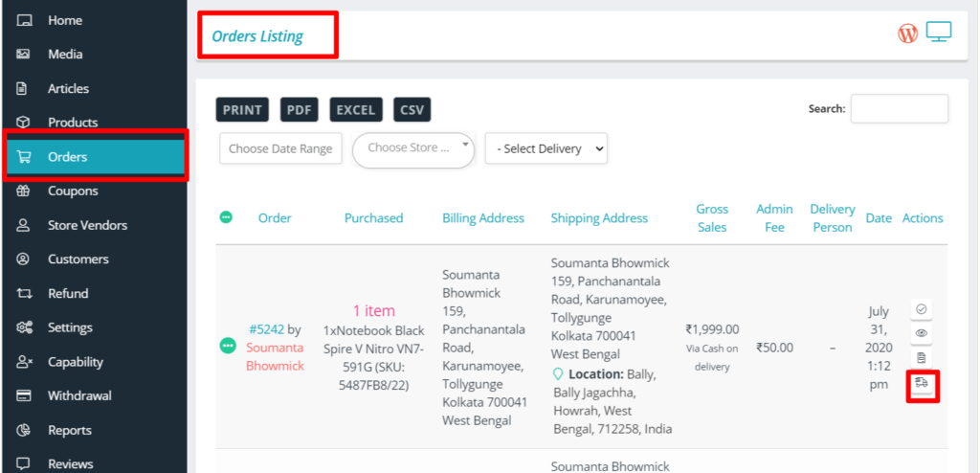The image size is (980, 473).
Task: Open the Select Delivery dropdown
Action: 546,148
